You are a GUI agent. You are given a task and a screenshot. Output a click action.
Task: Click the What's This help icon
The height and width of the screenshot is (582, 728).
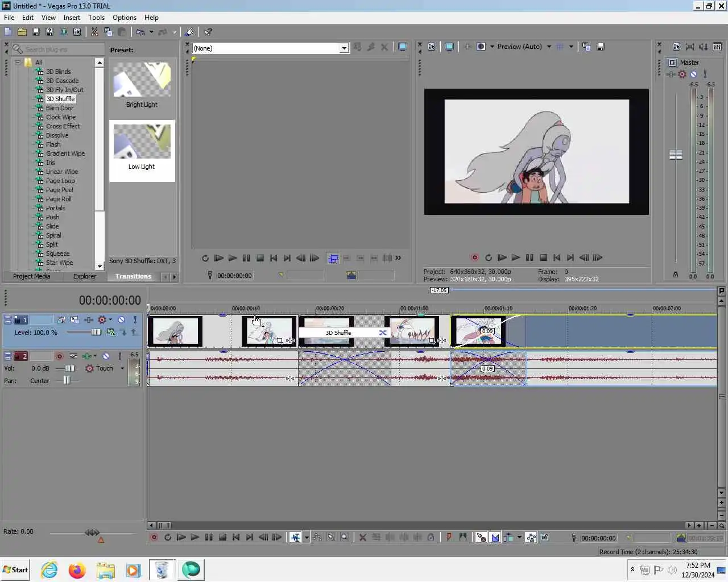pos(208,32)
